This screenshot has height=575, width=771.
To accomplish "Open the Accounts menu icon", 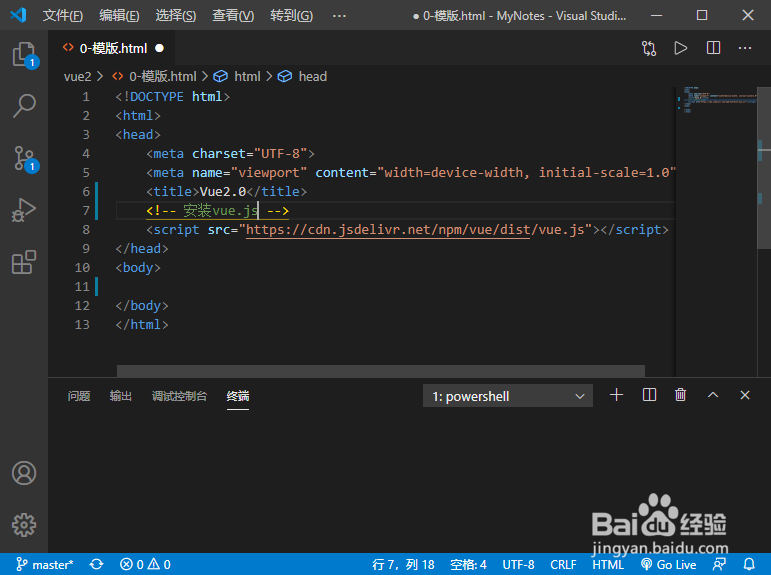I will click(24, 473).
